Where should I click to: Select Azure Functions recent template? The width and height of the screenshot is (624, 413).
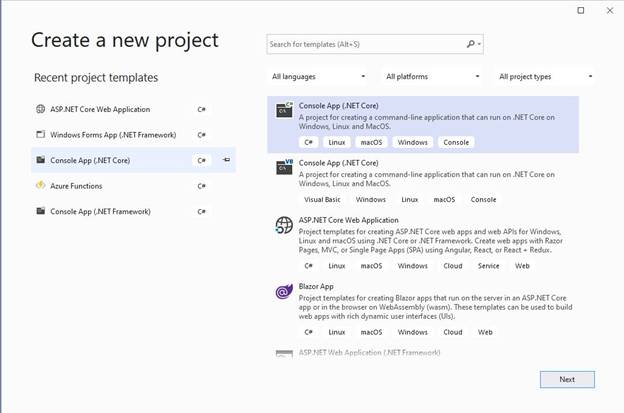pos(133,186)
